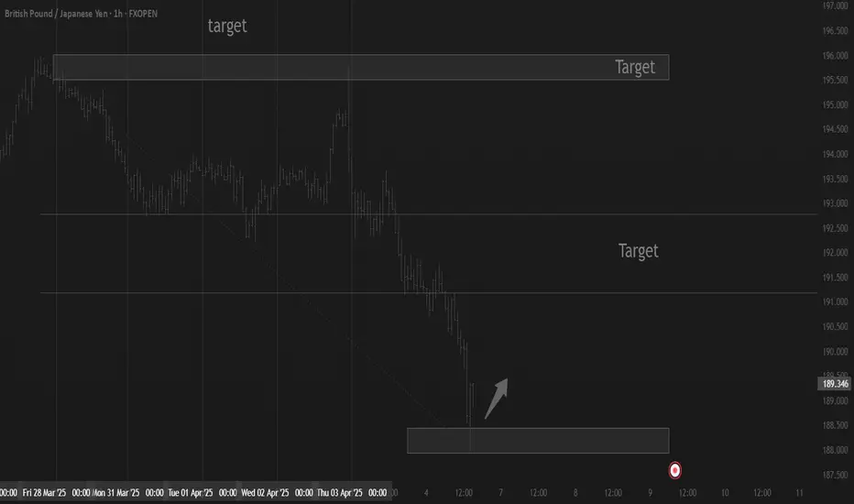Click the '11' day label on time axis

point(799,493)
